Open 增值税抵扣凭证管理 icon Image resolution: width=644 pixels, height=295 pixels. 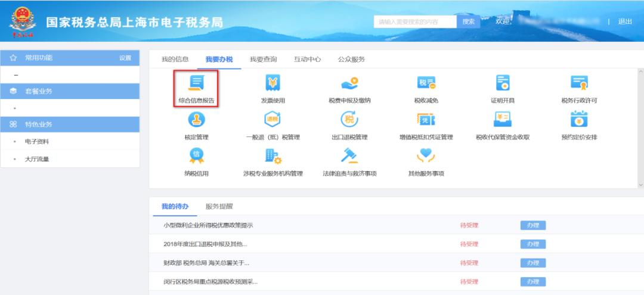(426, 119)
